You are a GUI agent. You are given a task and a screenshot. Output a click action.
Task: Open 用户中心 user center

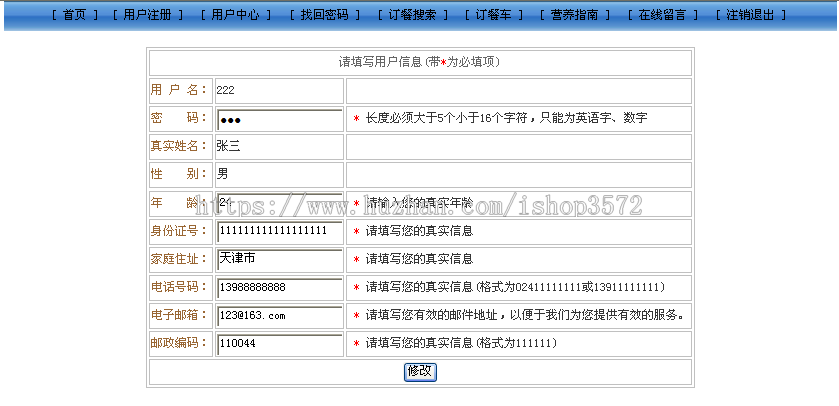click(235, 15)
